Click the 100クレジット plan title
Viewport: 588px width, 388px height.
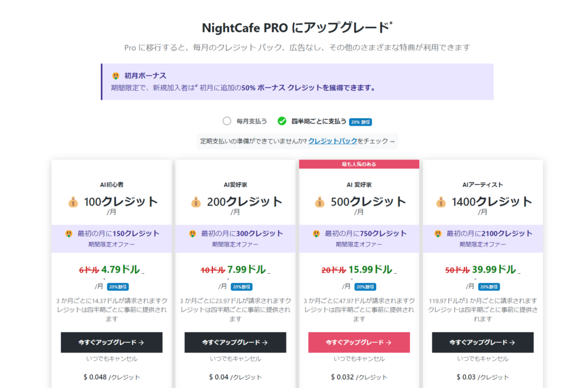[121, 201]
